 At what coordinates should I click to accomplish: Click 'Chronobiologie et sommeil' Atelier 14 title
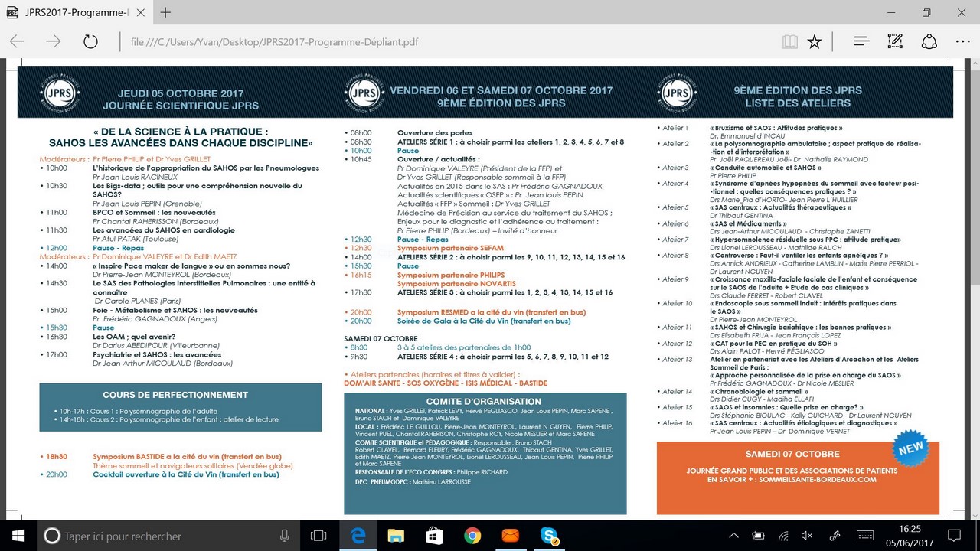click(759, 391)
